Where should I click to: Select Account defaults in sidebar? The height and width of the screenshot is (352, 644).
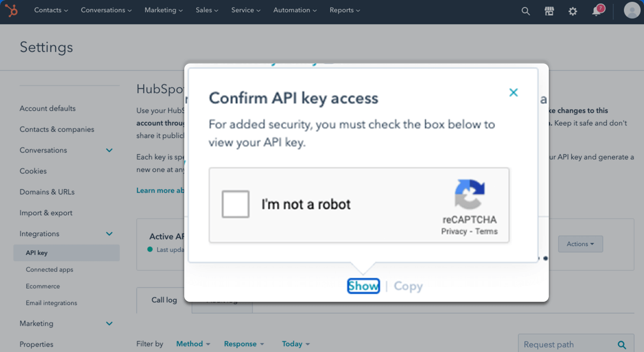pos(47,108)
